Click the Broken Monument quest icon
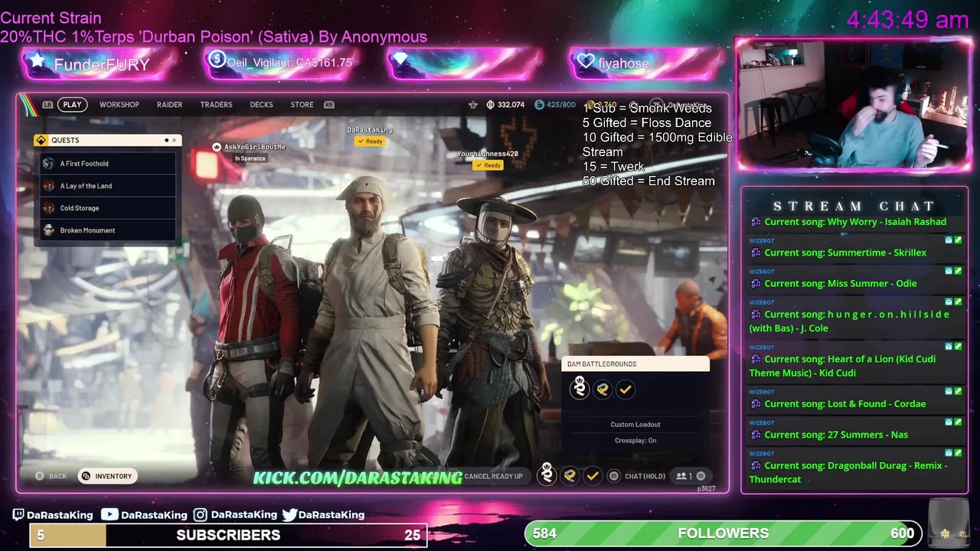 coord(49,230)
